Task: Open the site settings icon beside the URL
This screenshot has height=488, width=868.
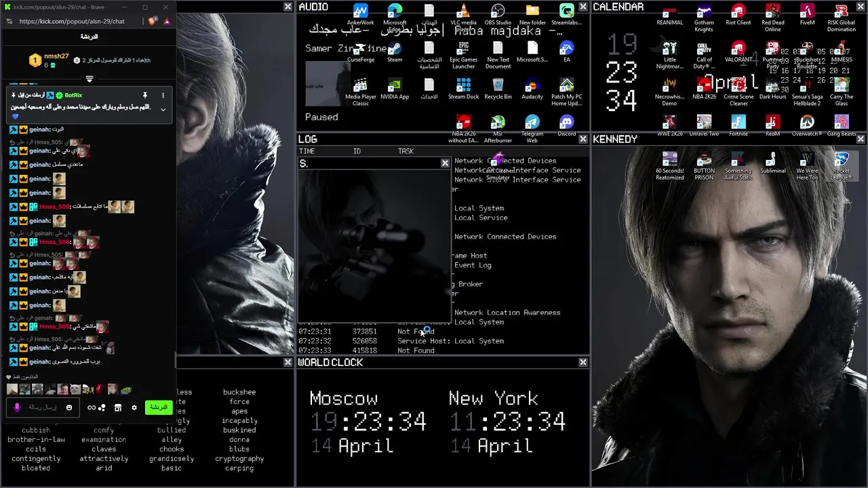Action: (x=9, y=21)
